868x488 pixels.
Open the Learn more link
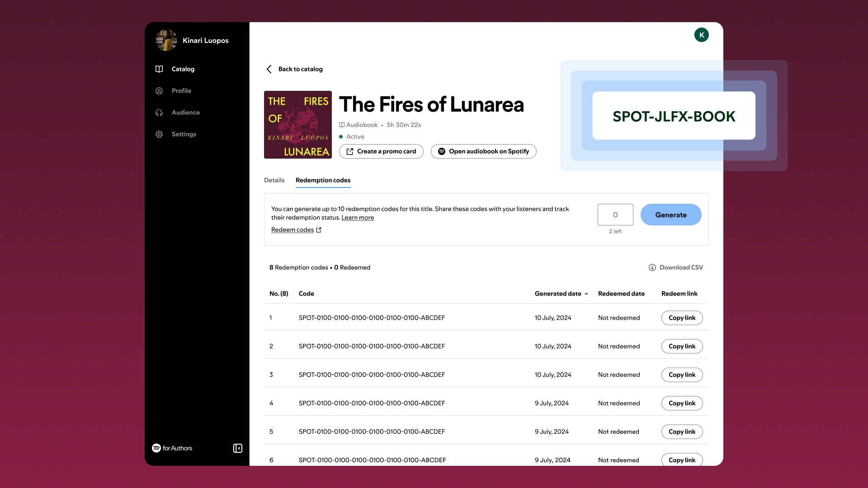358,217
